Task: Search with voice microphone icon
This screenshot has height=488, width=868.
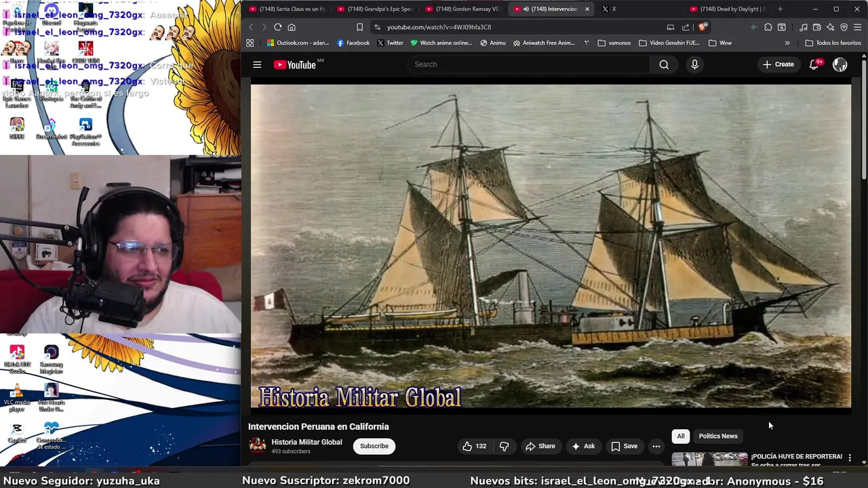Action: click(694, 64)
